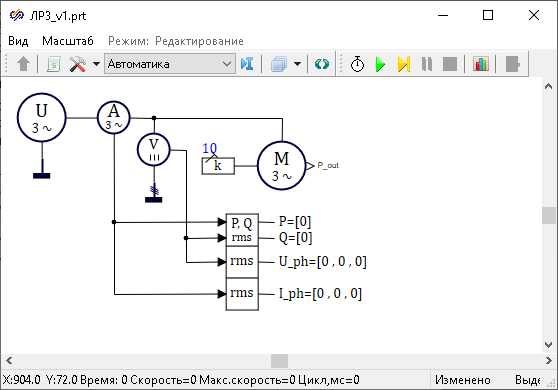Viewport: 558px width, 390px height.
Task: Open the stopwatch timer settings icon
Action: 357,64
